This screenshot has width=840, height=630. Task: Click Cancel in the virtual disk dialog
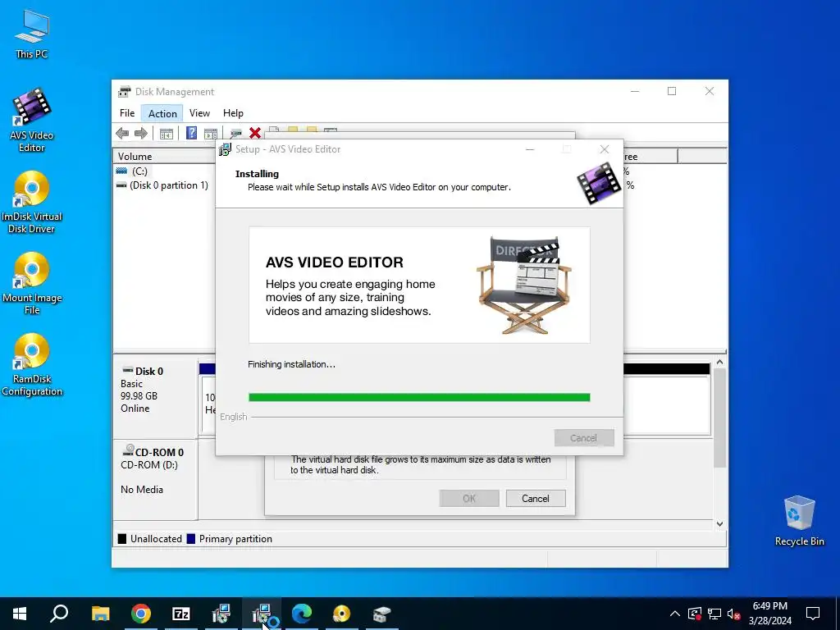535,498
